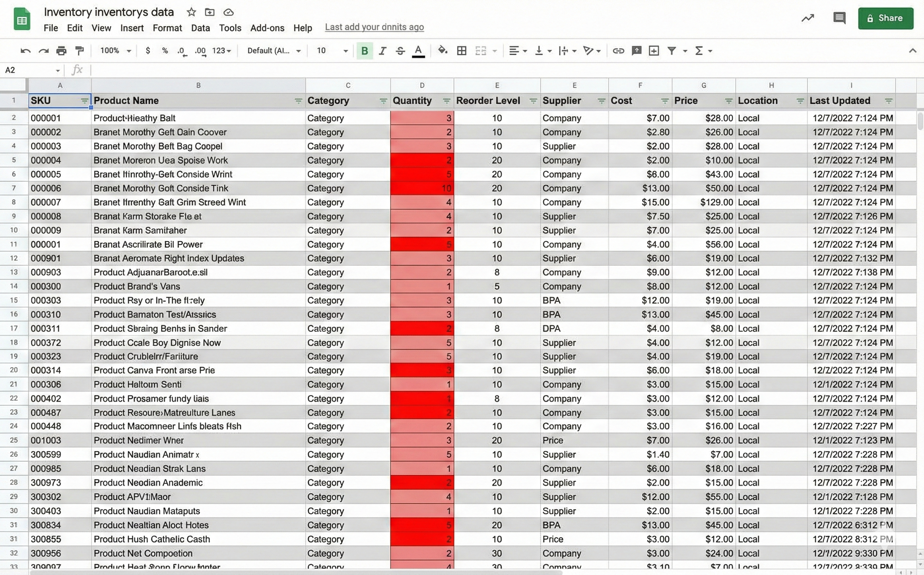Screen dimensions: 924x575
Task: Open the zoom level dropdown
Action: tap(114, 51)
